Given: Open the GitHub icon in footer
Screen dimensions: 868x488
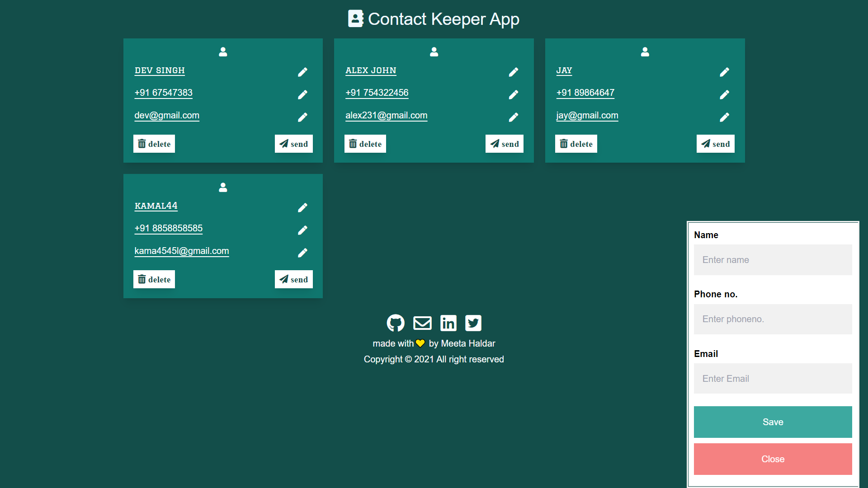Looking at the screenshot, I should click(396, 323).
